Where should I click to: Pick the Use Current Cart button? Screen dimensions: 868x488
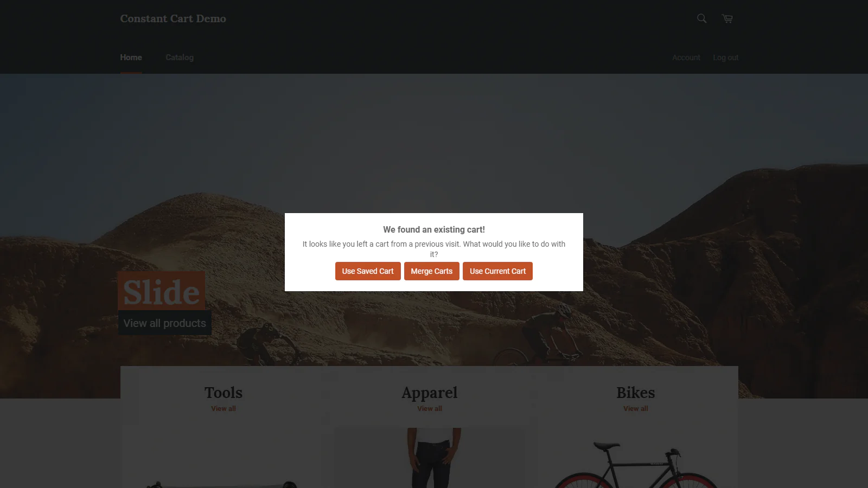click(497, 271)
